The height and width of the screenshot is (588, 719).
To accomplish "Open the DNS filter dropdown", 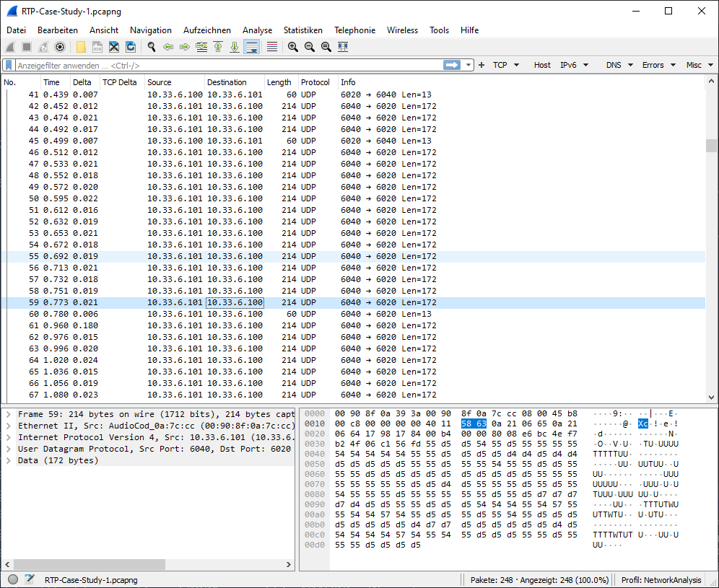I will [x=619, y=65].
